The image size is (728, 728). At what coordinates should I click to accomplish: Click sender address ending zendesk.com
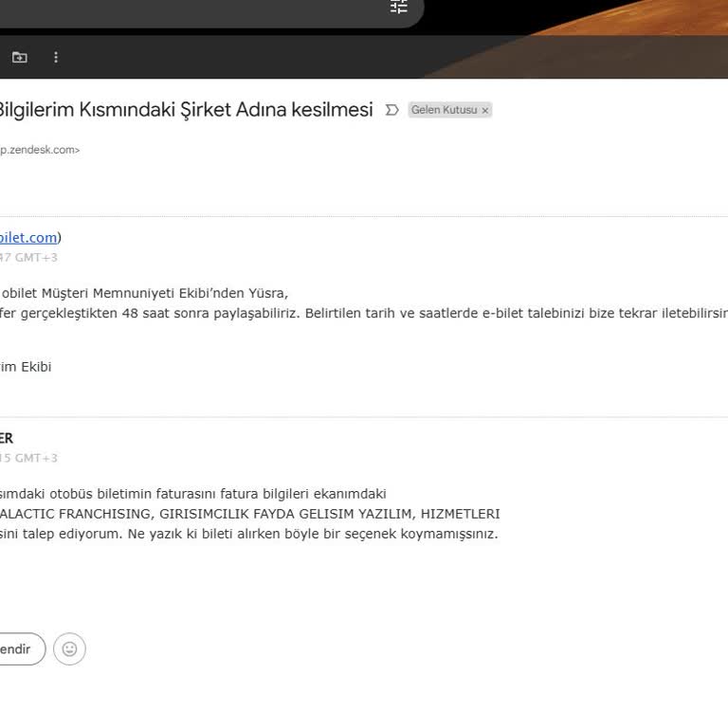40,150
